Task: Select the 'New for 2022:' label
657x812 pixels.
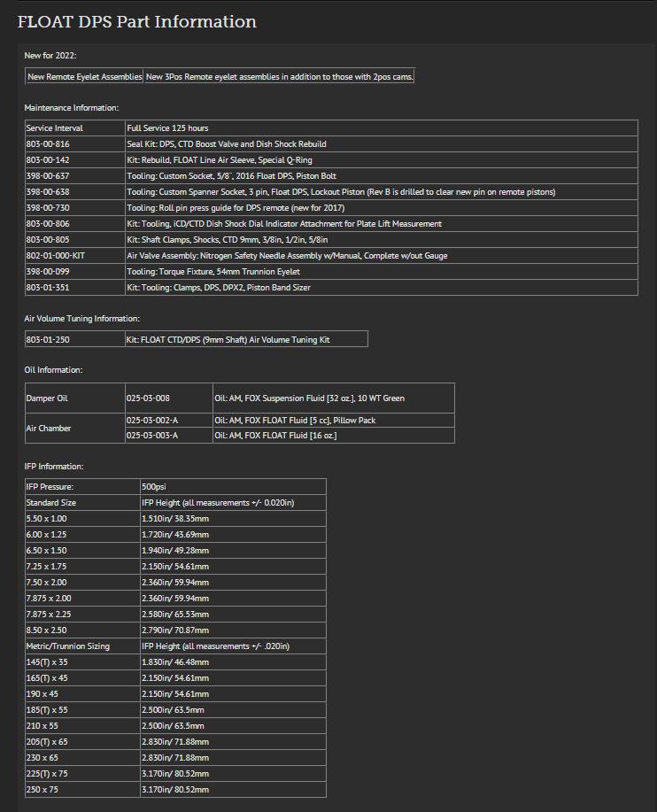Action: 50,56
